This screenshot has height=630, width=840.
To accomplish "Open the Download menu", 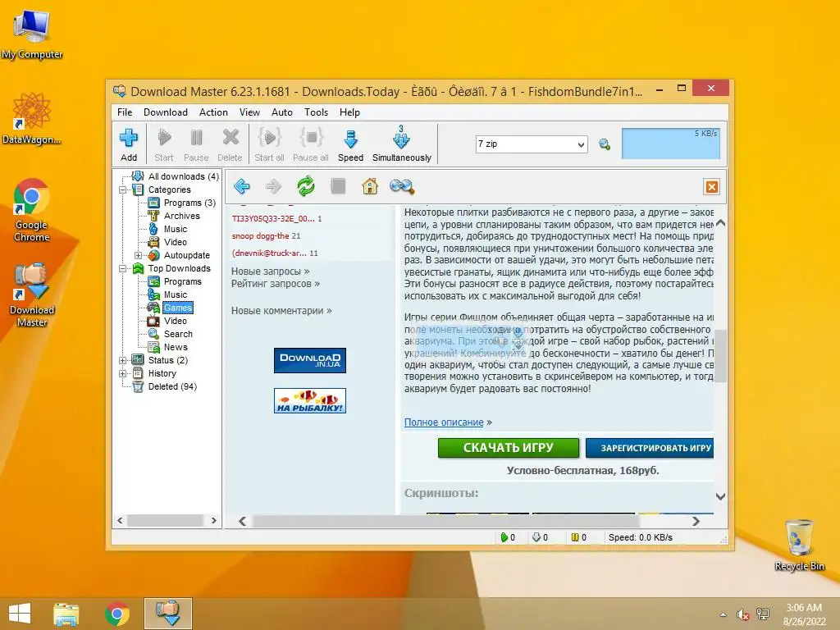I will pos(166,112).
